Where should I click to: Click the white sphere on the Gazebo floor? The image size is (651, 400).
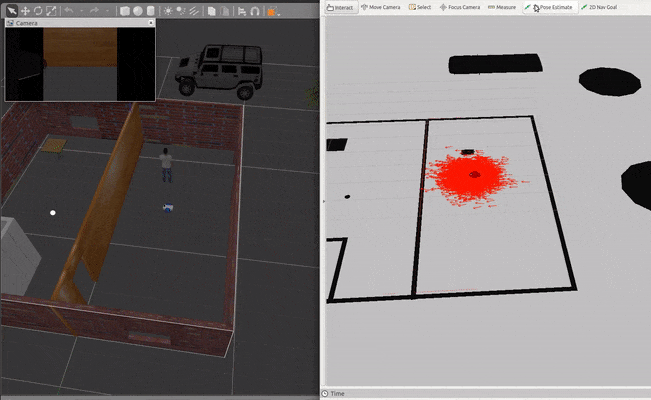tap(53, 213)
